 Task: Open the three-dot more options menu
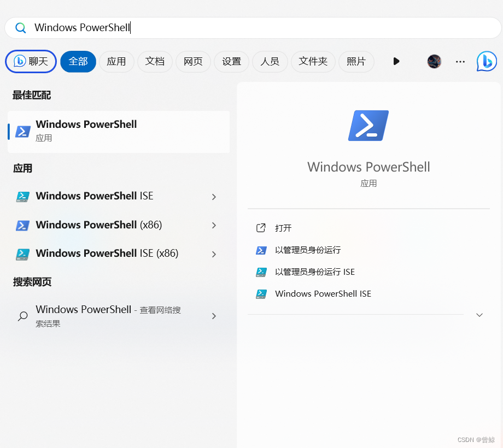pos(460,62)
